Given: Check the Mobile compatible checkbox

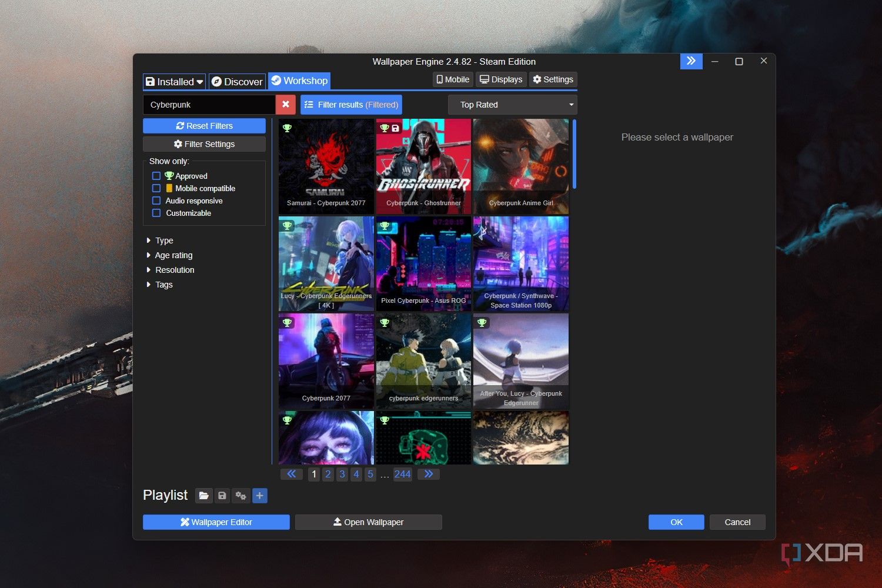Looking at the screenshot, I should point(156,188).
